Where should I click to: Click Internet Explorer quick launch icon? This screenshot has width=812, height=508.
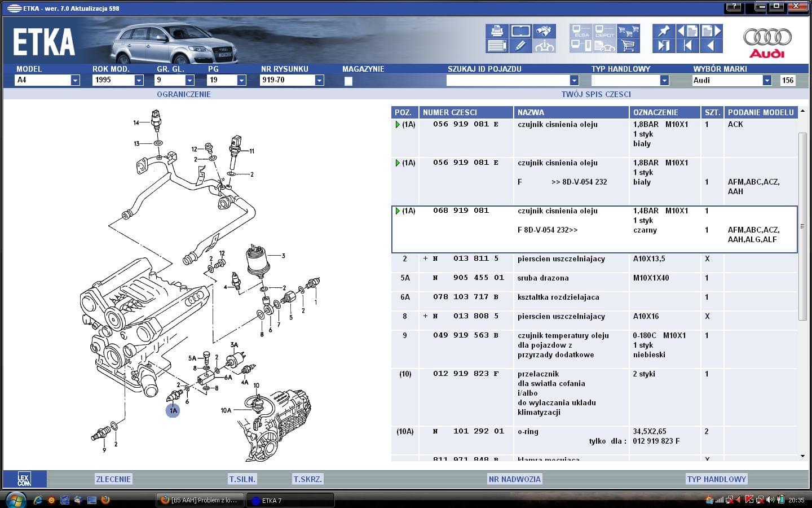pos(38,500)
